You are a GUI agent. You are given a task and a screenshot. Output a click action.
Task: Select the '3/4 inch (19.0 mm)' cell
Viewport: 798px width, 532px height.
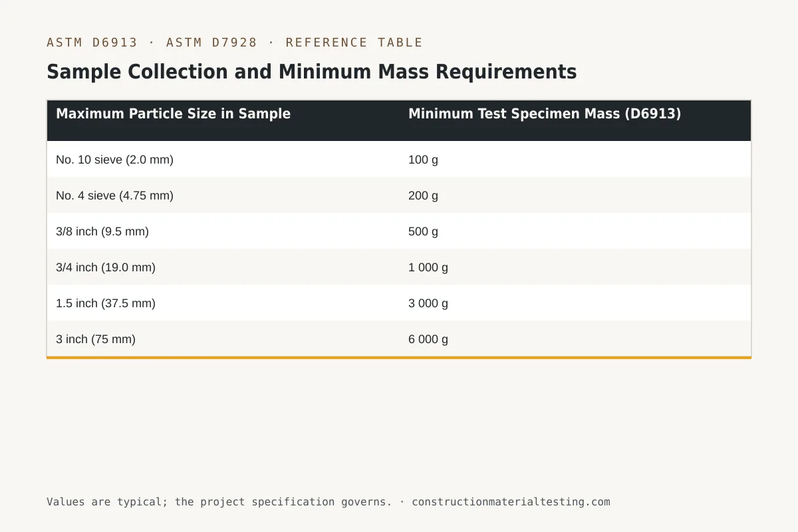[x=223, y=267]
